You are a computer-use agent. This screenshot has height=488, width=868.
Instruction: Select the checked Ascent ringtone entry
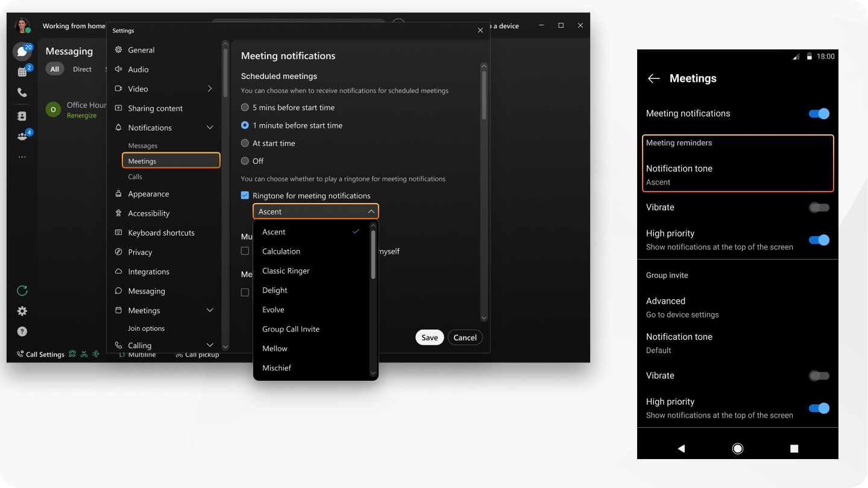(311, 232)
